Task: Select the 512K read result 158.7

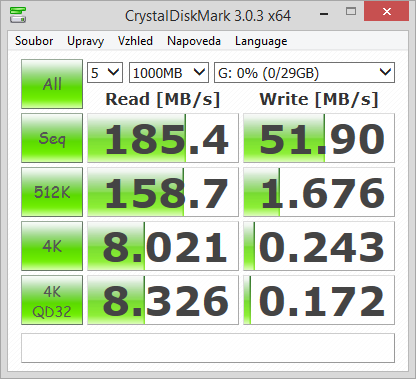Action: 163,192
